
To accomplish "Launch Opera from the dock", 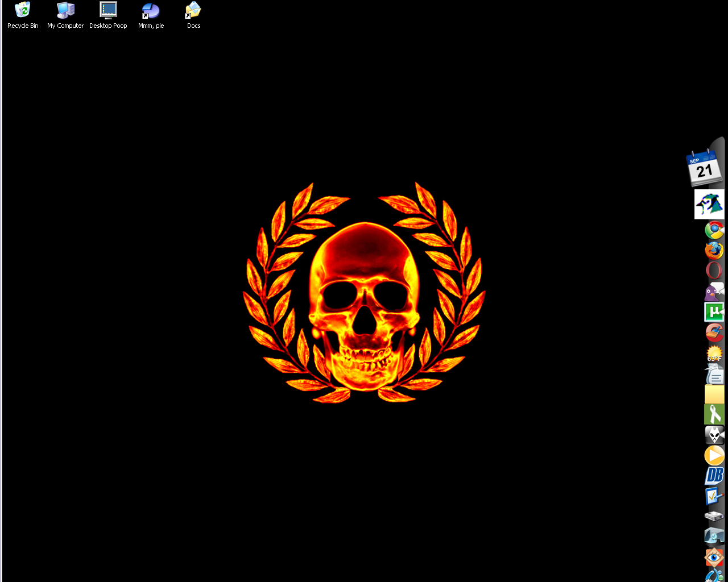I will click(714, 271).
